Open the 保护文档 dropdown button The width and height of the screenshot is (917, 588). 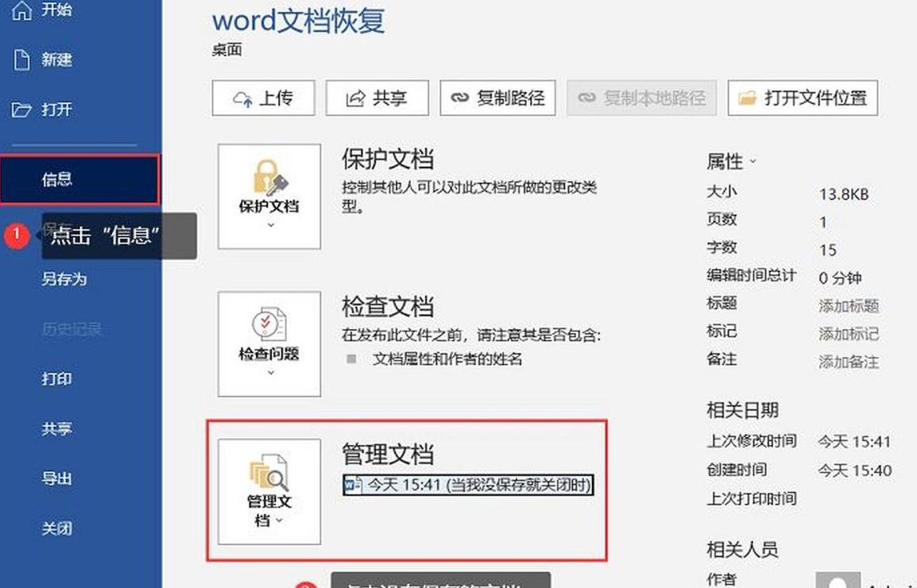(269, 196)
